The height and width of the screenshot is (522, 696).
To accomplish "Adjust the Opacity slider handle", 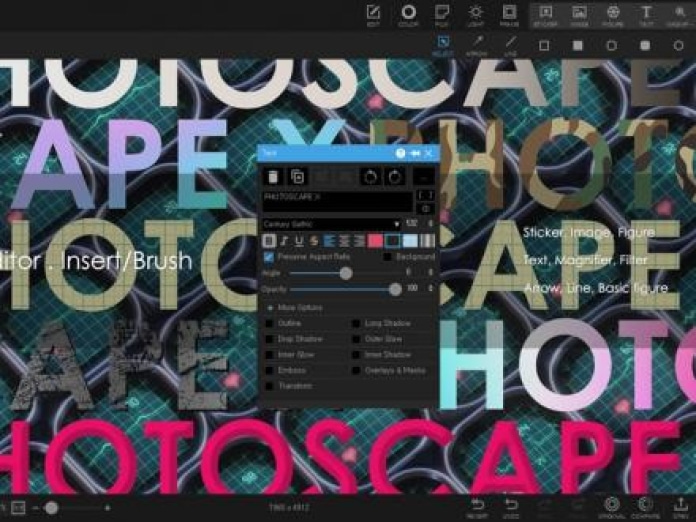I will point(395,289).
